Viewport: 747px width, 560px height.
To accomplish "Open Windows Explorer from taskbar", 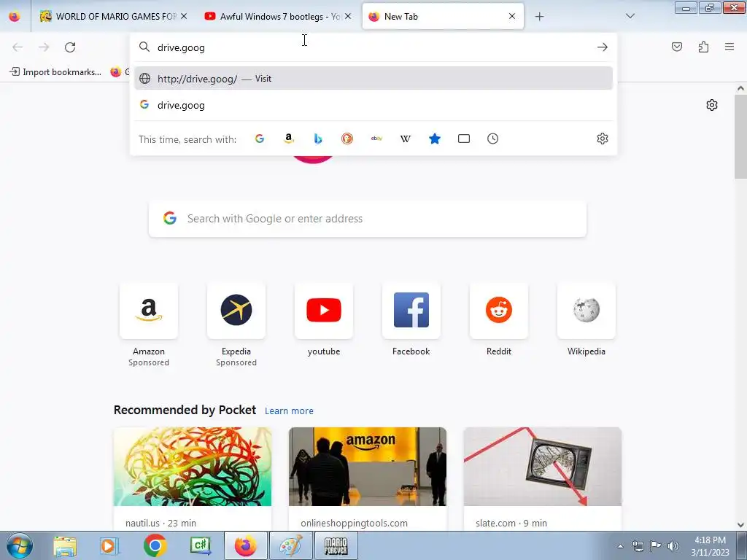I will coord(65,545).
